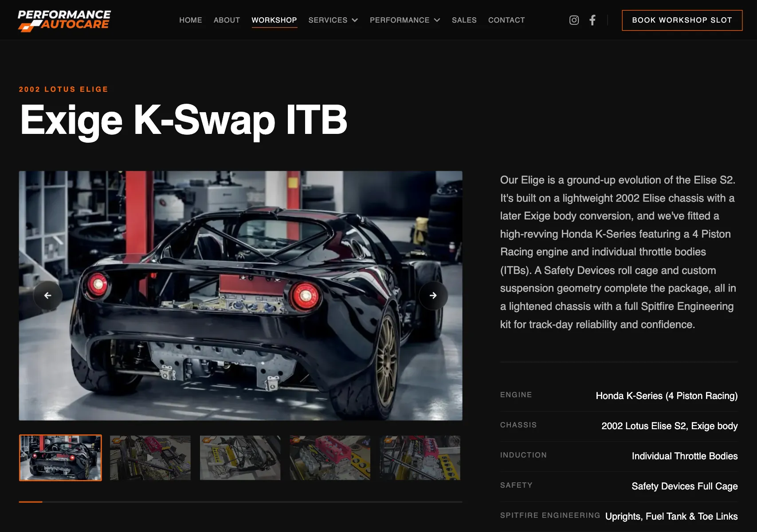Click the SPITFIRE ENGINEERING spec label
Screen dimensions: 757x532
pos(550,516)
